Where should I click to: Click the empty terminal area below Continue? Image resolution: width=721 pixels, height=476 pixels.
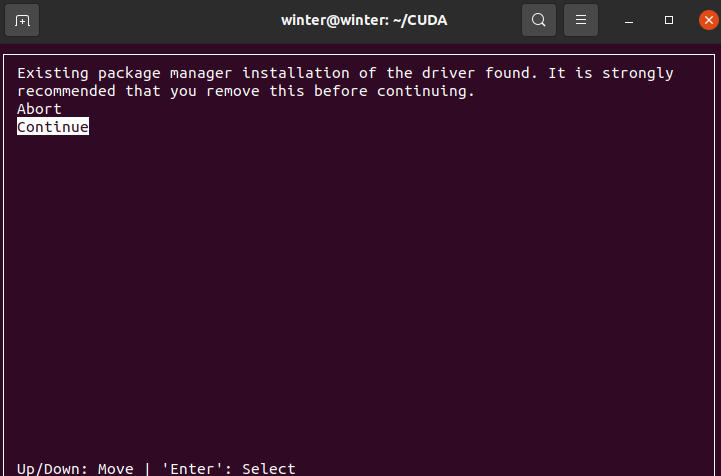359,294
